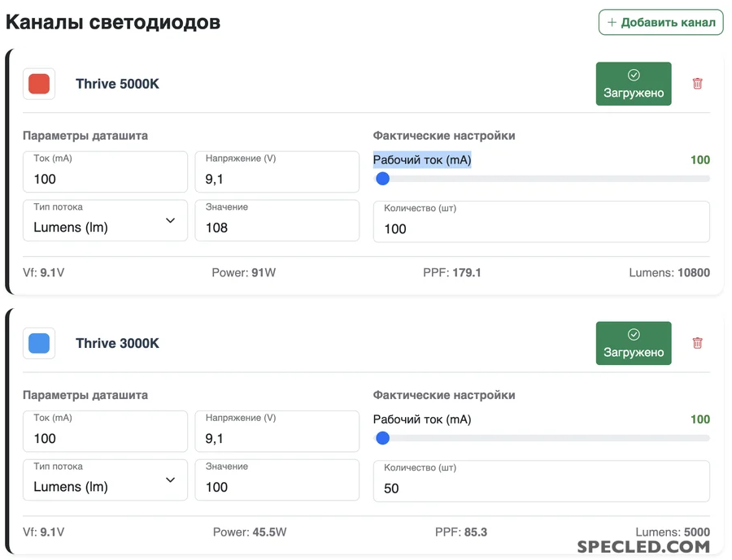This screenshot has height=560, width=732.
Task: Click the 'Vf: 9.1V' readout in Thrive 5000K
Action: 44,272
